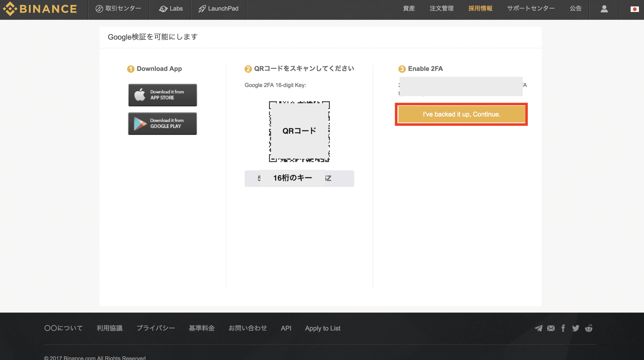Go to LaunchPad in the navigation bar
Image resolution: width=644 pixels, height=360 pixels.
(218, 9)
